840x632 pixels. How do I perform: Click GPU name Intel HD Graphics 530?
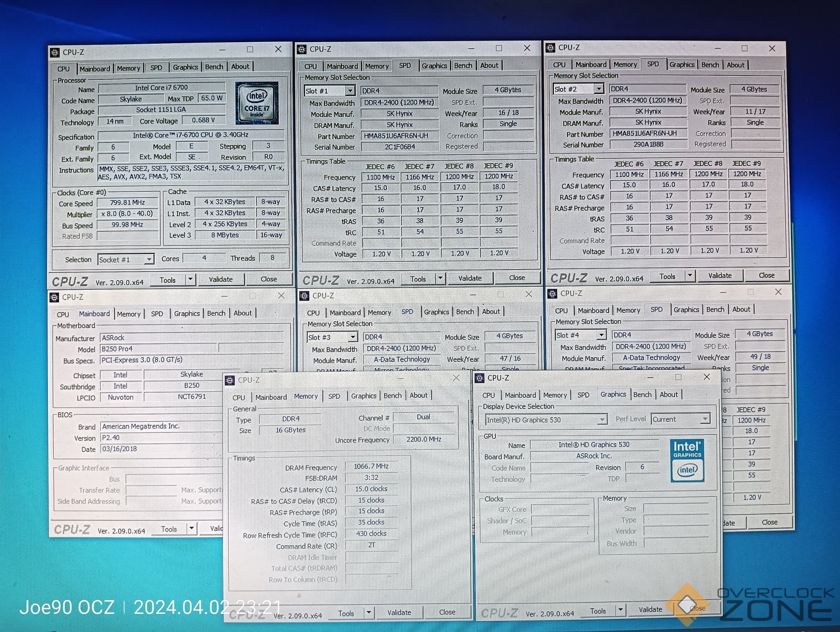click(x=594, y=445)
